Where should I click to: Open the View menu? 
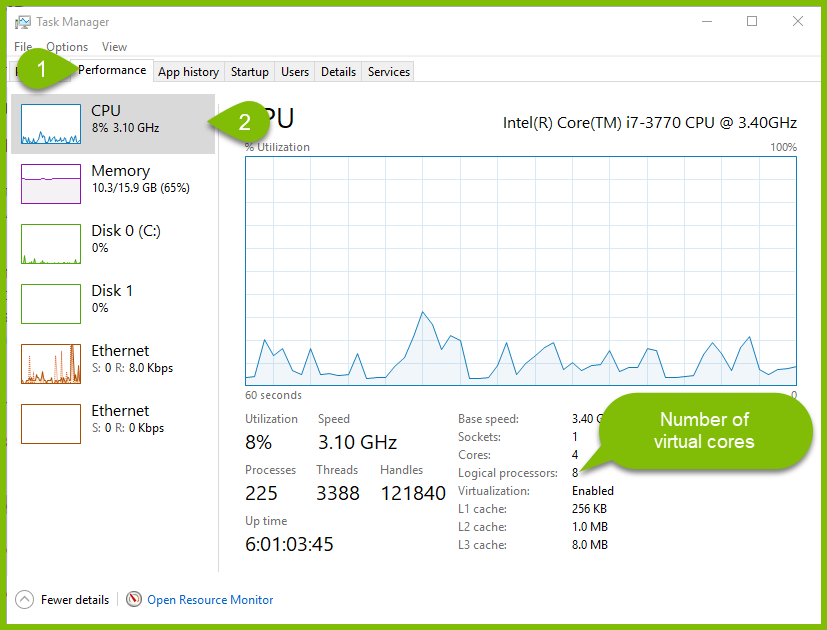point(114,46)
